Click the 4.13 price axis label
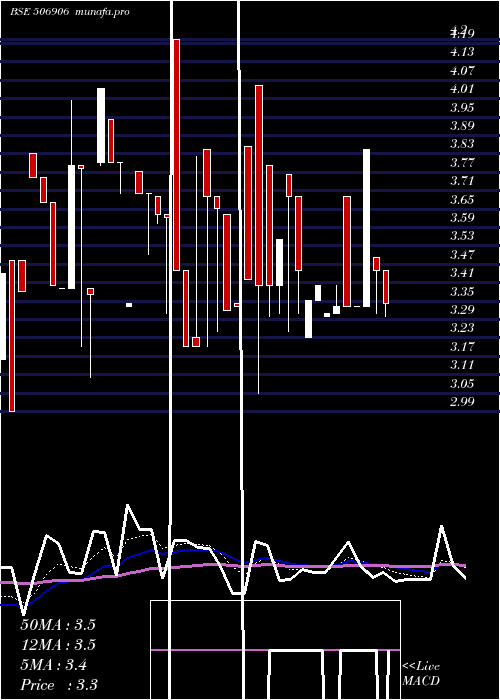 462,52
